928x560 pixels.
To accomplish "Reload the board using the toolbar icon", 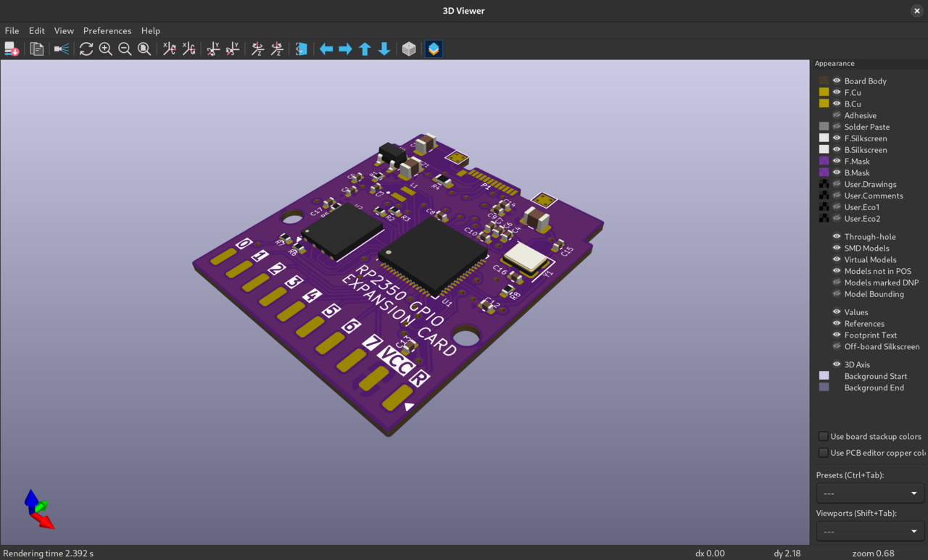I will (12, 49).
